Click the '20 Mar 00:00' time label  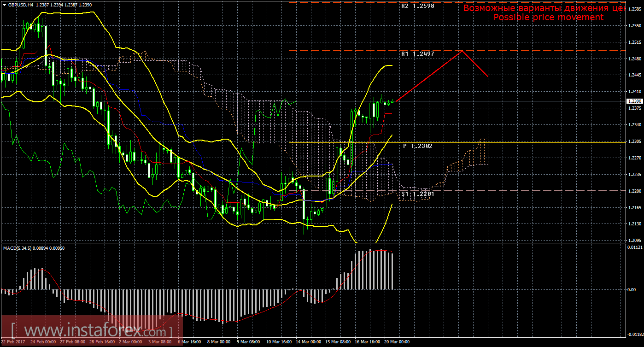tap(397, 342)
